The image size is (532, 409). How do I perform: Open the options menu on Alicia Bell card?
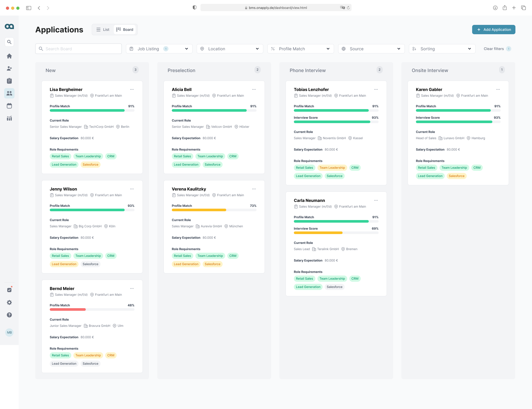click(254, 89)
